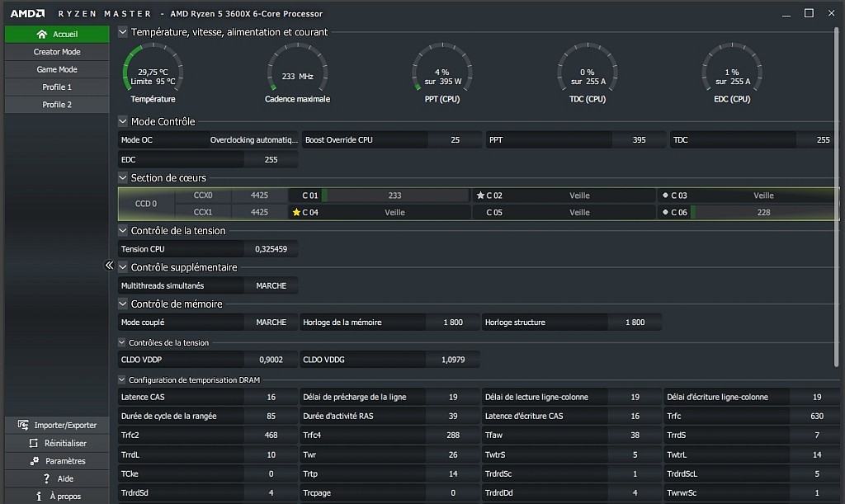Open Profile 2

click(57, 105)
